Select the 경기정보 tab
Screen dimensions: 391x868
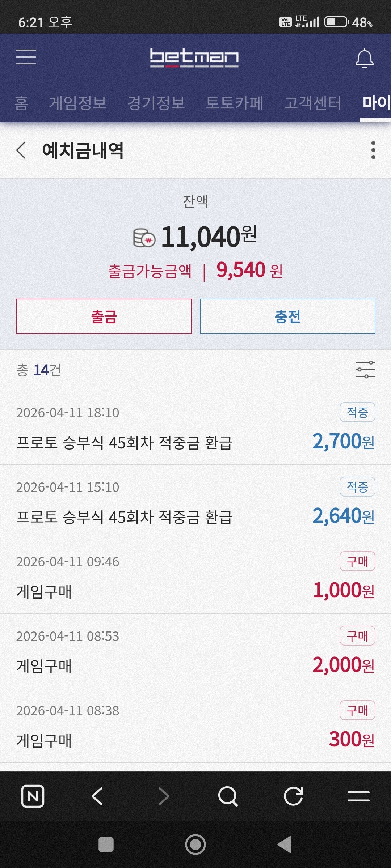tap(156, 103)
